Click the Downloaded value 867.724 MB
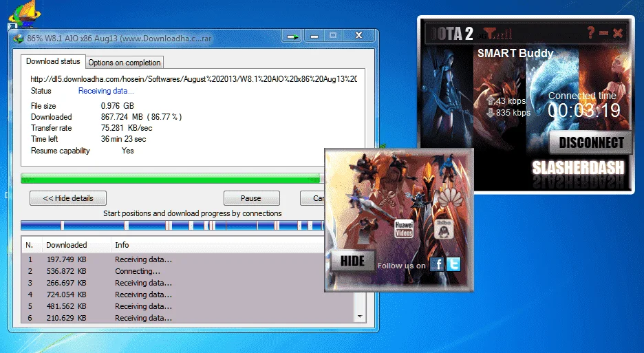This screenshot has width=644, height=353. (141, 117)
